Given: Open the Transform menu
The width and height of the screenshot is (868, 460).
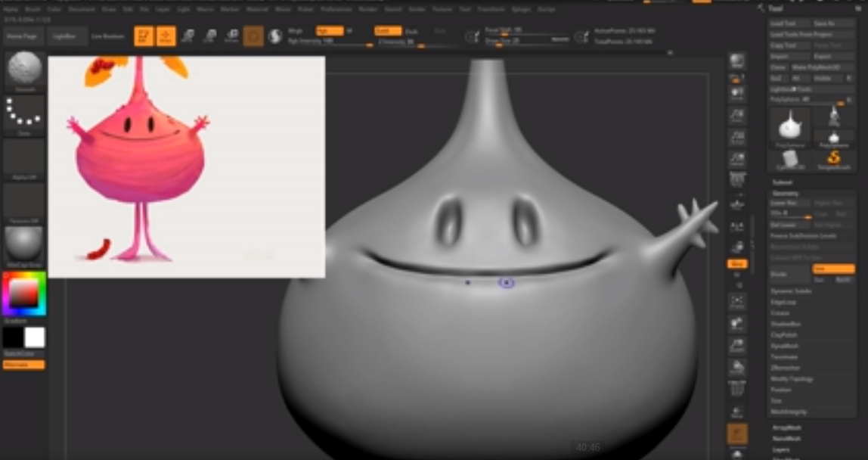Looking at the screenshot, I should tap(490, 10).
